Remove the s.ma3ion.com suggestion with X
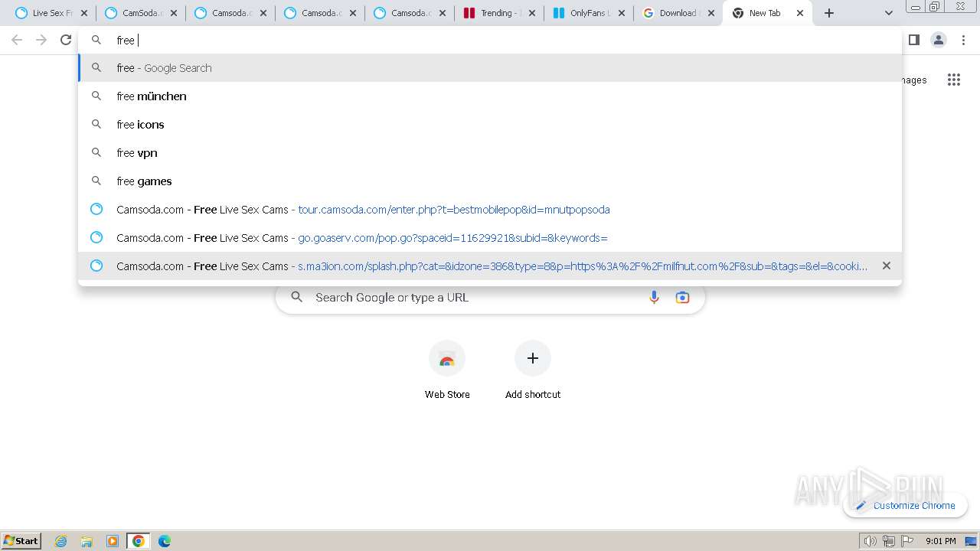980x551 pixels. click(x=887, y=266)
